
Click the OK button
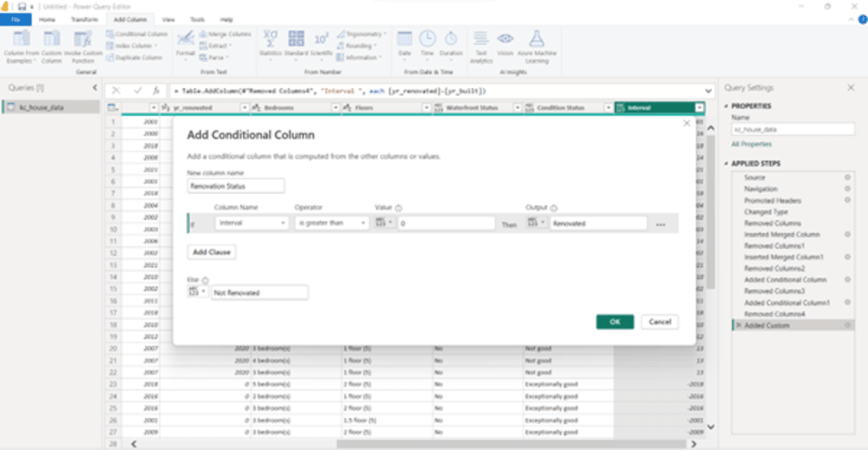[x=615, y=322]
